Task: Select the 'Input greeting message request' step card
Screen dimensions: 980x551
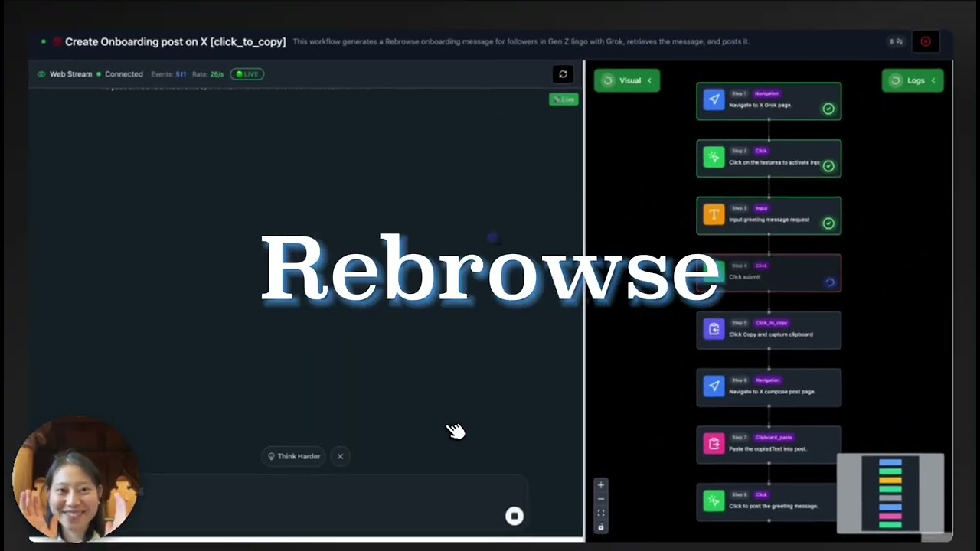Action: (x=769, y=216)
